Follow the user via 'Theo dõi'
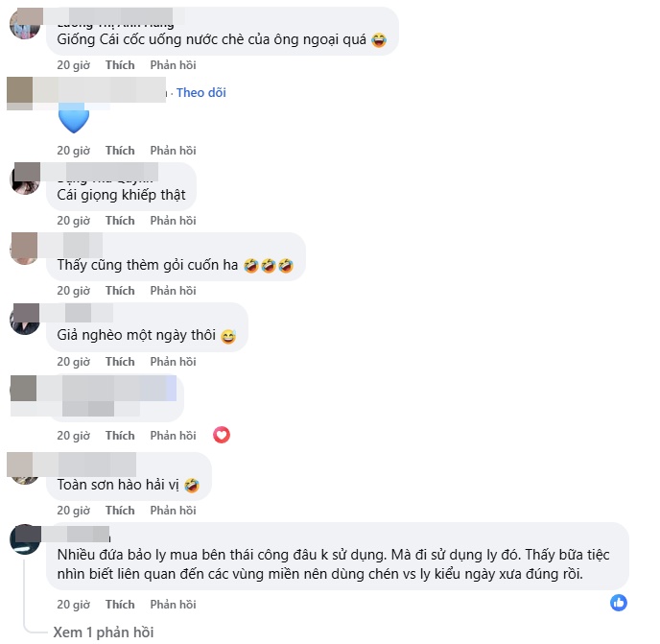 coord(201,92)
